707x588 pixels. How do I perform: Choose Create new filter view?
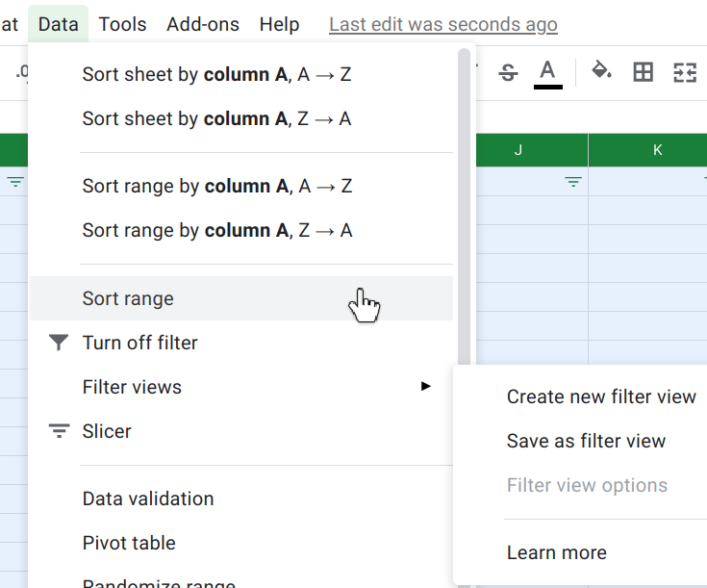(601, 396)
